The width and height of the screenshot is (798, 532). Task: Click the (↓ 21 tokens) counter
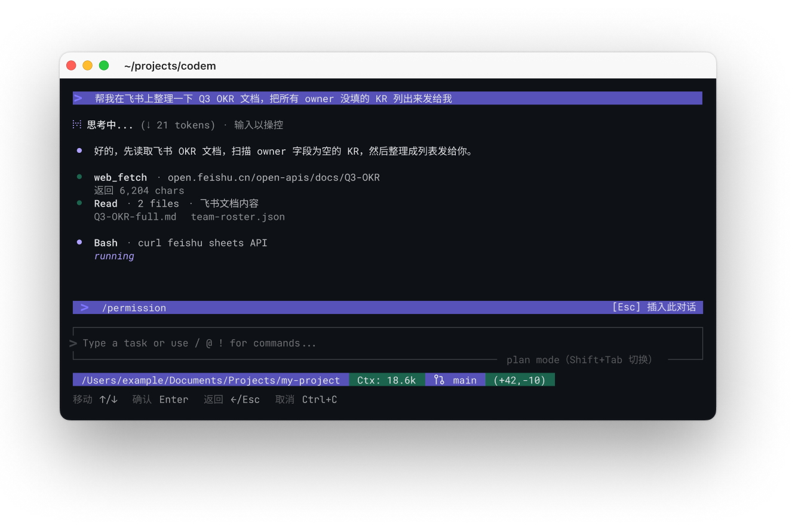(178, 125)
